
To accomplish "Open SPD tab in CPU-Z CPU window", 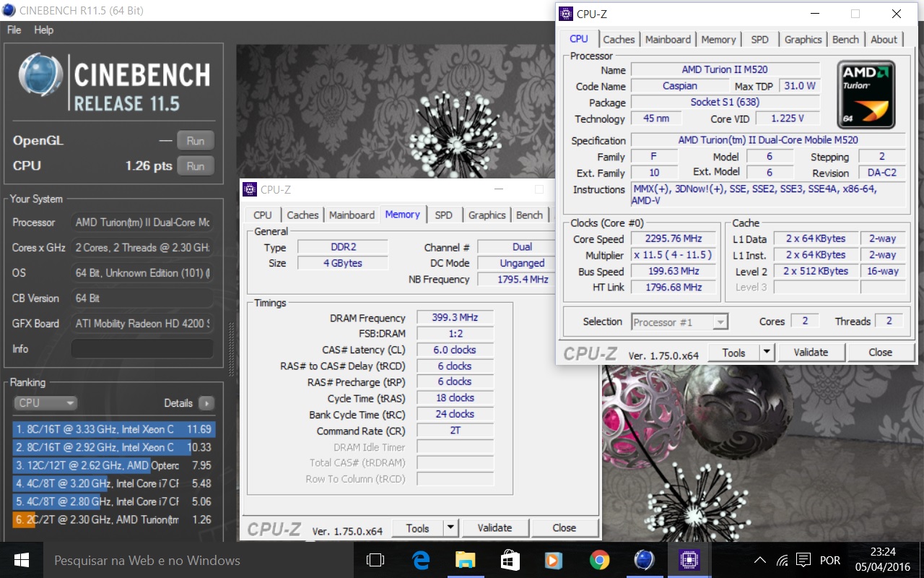I will [759, 40].
